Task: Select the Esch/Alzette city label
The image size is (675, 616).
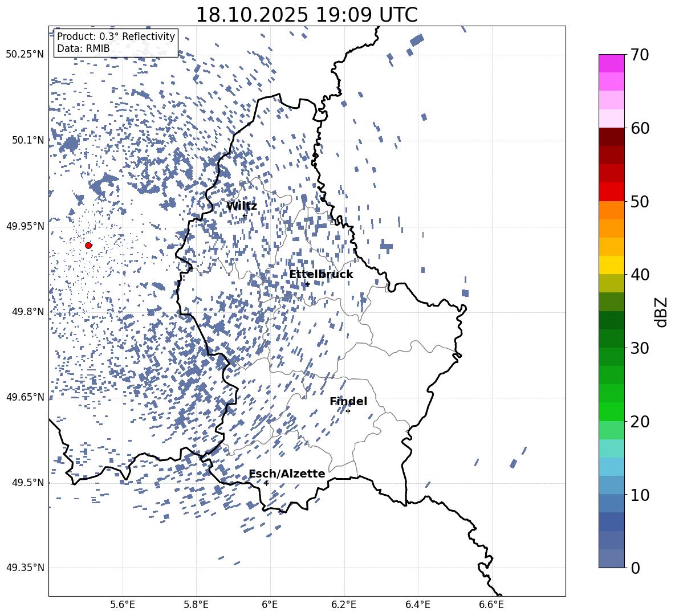Action: (287, 474)
